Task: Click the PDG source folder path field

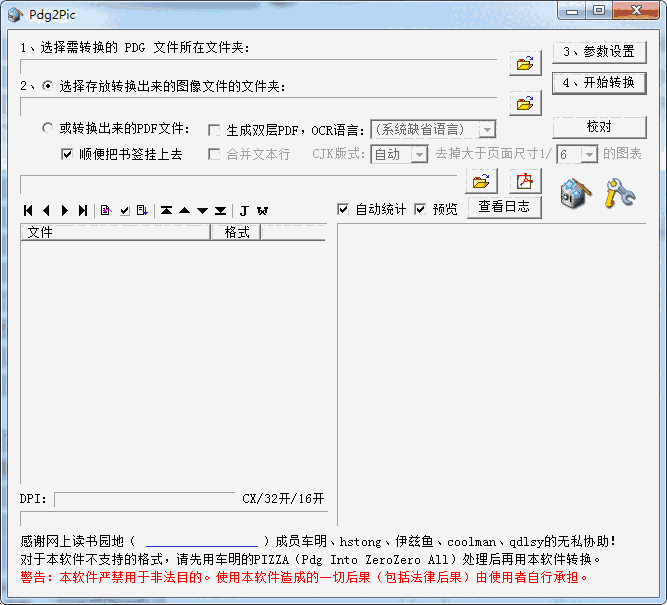Action: 259,67
